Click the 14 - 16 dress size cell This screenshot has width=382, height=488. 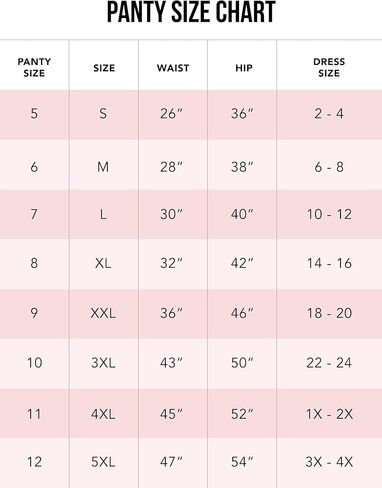[x=329, y=263]
